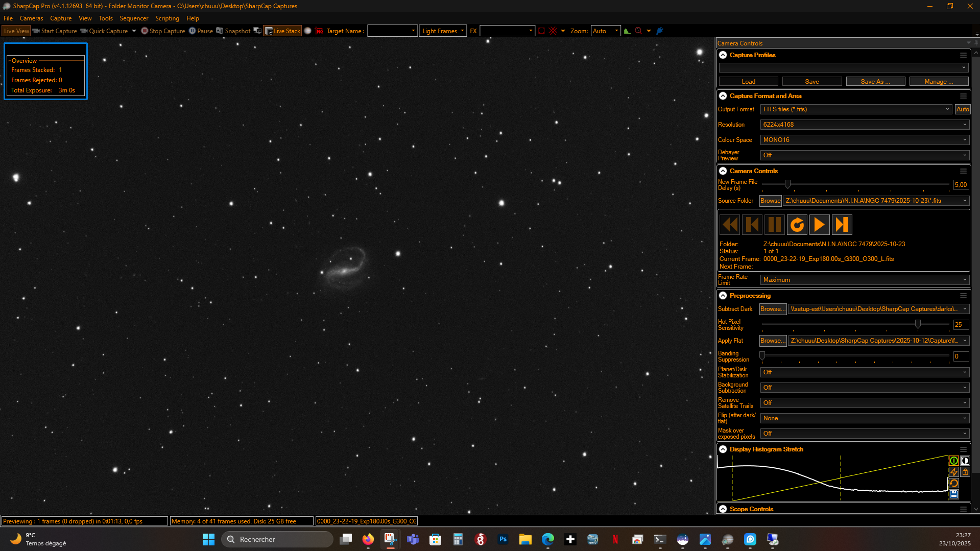Toggle the stretch lock padlock icon
This screenshot has height=551, width=980.
pos(965,472)
